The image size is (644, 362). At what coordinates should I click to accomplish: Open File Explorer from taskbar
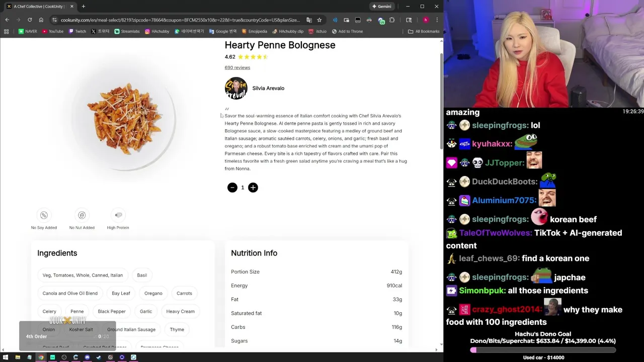pos(18,357)
